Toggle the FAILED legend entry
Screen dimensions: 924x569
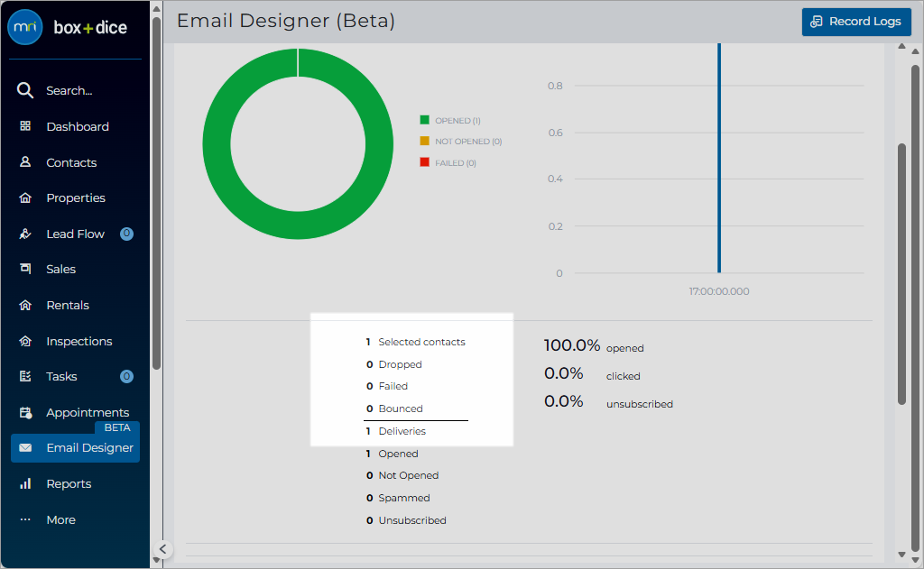pos(448,162)
